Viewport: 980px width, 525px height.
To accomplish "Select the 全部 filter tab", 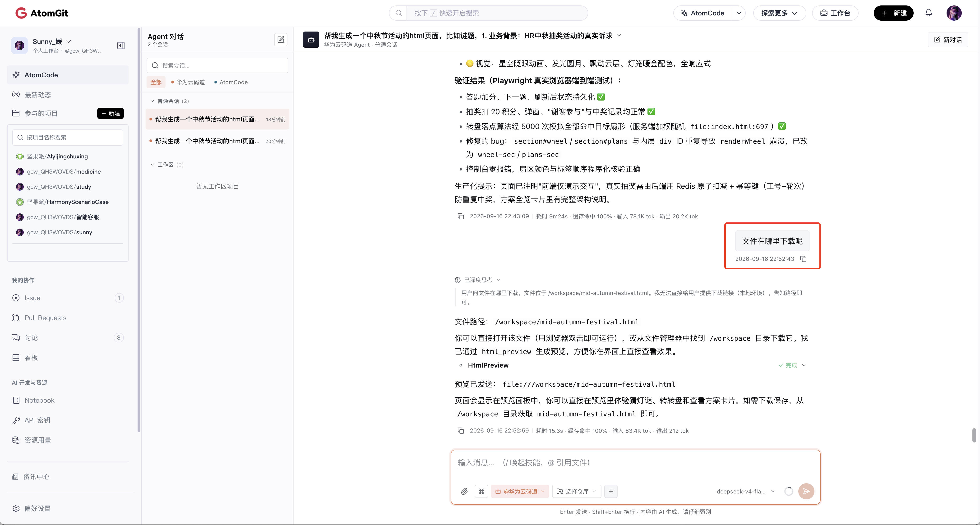I will (x=156, y=82).
